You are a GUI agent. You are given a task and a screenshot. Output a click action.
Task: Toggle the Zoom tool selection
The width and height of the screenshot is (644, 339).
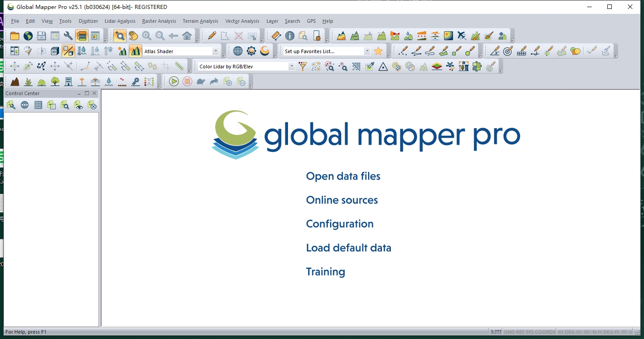click(x=120, y=35)
